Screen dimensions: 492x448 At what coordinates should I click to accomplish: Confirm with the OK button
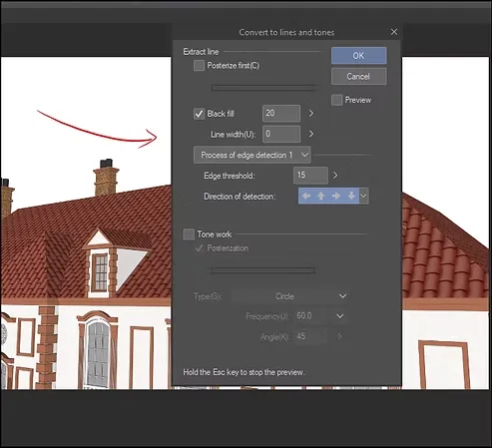point(359,56)
